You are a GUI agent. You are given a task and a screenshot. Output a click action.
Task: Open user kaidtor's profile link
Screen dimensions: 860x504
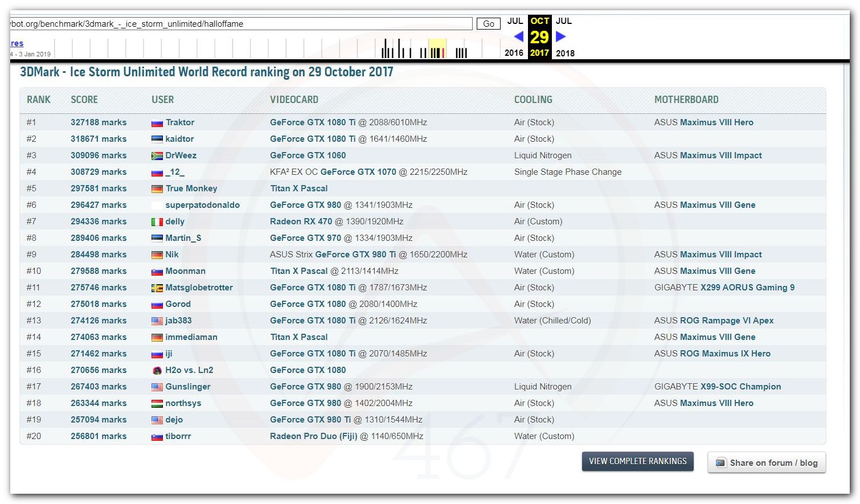click(179, 139)
